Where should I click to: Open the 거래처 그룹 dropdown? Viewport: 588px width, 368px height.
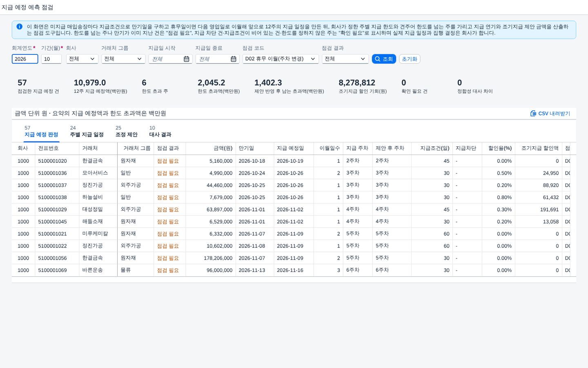(123, 59)
